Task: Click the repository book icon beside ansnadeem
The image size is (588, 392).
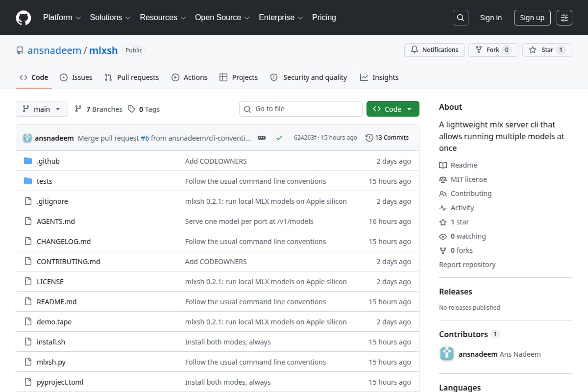Action: click(x=20, y=50)
